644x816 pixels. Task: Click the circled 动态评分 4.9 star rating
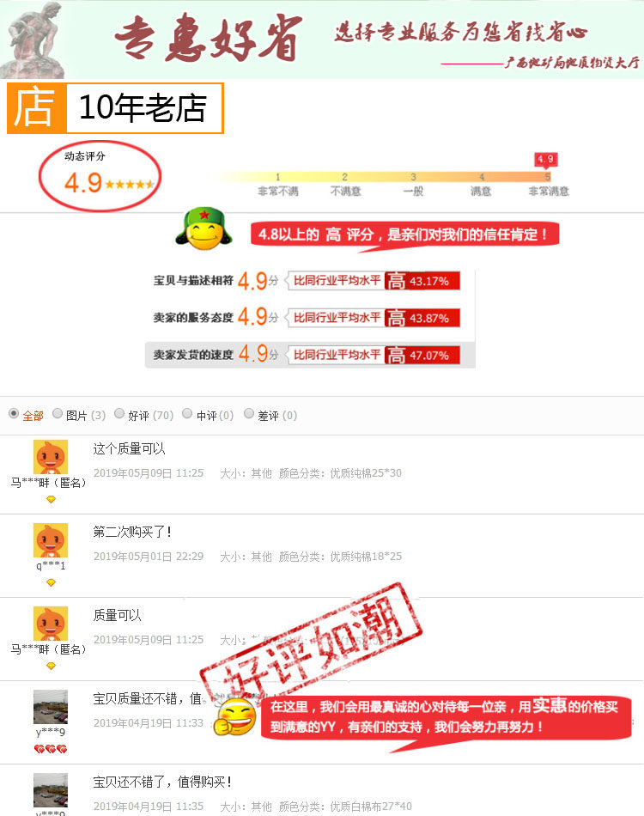100,176
